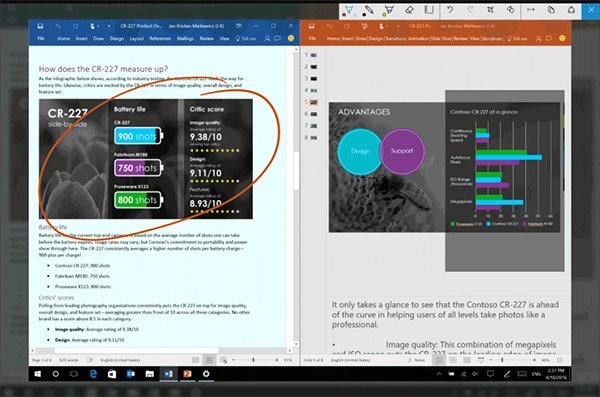Switch to the Storyboard tab in PowerPoint
The width and height of the screenshot is (600, 397).
(491, 38)
